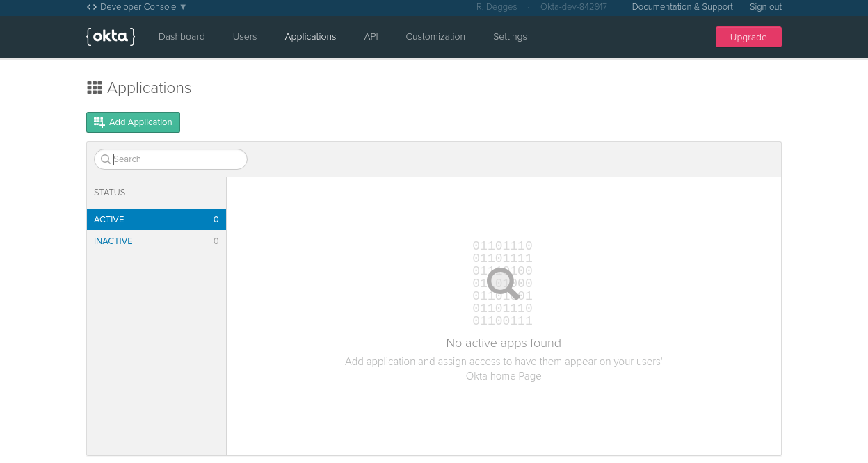
Task: Click the R. Degges user name
Action: pos(495,7)
